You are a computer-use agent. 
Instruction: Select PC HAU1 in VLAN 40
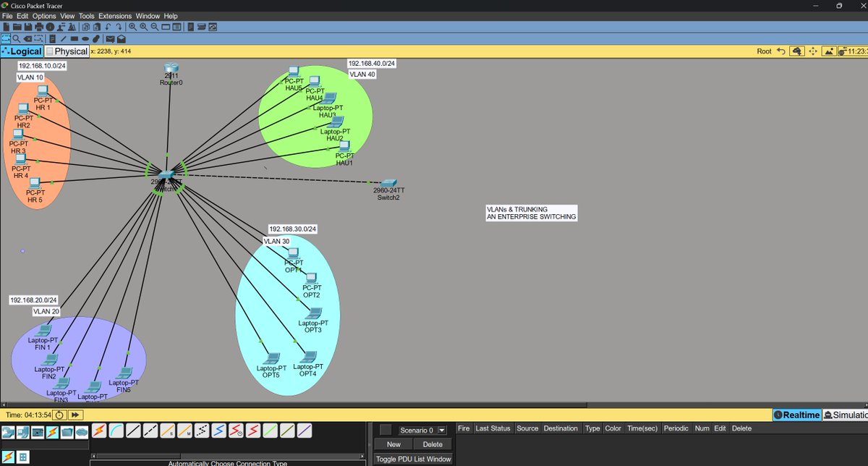(344, 145)
